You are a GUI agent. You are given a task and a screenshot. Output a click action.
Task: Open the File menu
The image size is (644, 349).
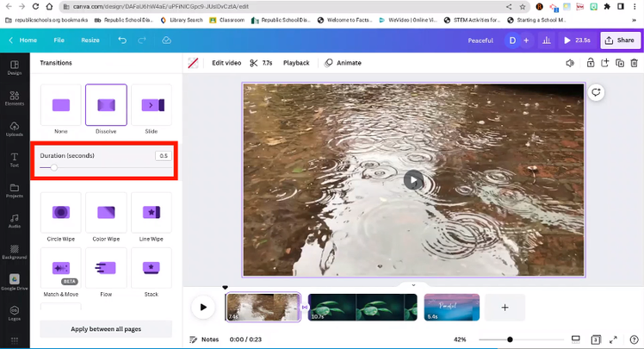59,41
